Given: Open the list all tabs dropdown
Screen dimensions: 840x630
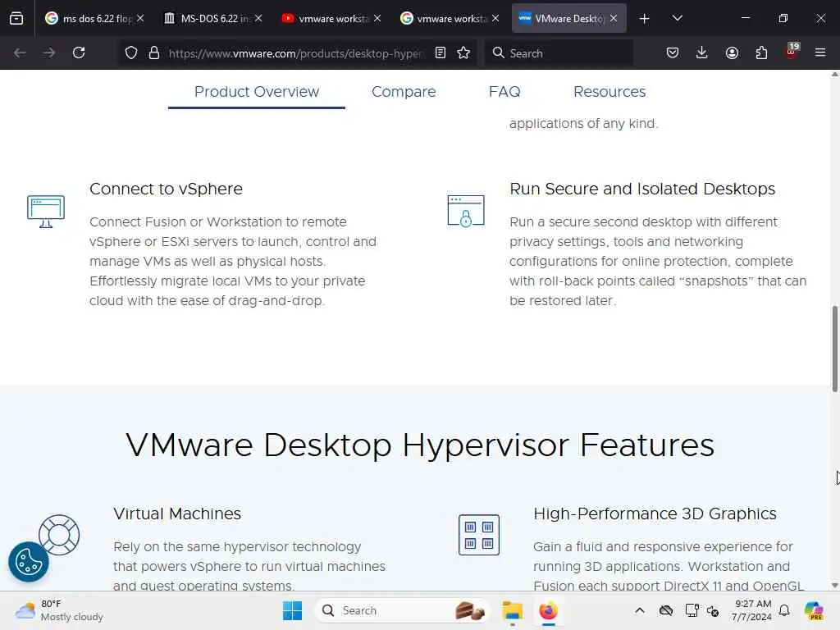Looking at the screenshot, I should tap(677, 18).
